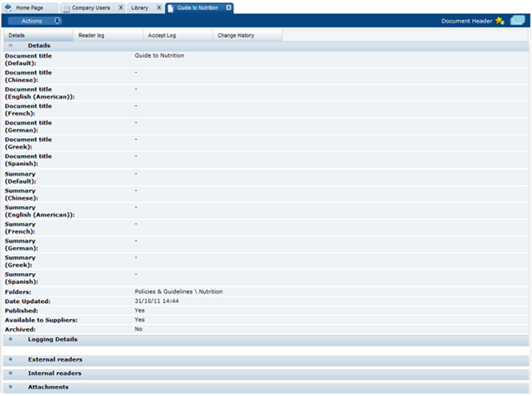The height and width of the screenshot is (396, 532).
Task: Close the Guide to Nutrition tab
Action: (x=228, y=8)
